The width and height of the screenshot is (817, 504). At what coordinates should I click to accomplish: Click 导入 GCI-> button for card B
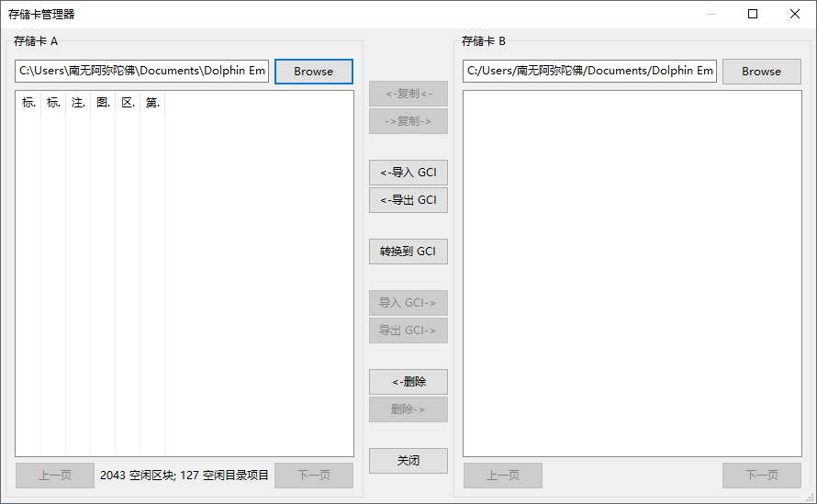(x=408, y=303)
